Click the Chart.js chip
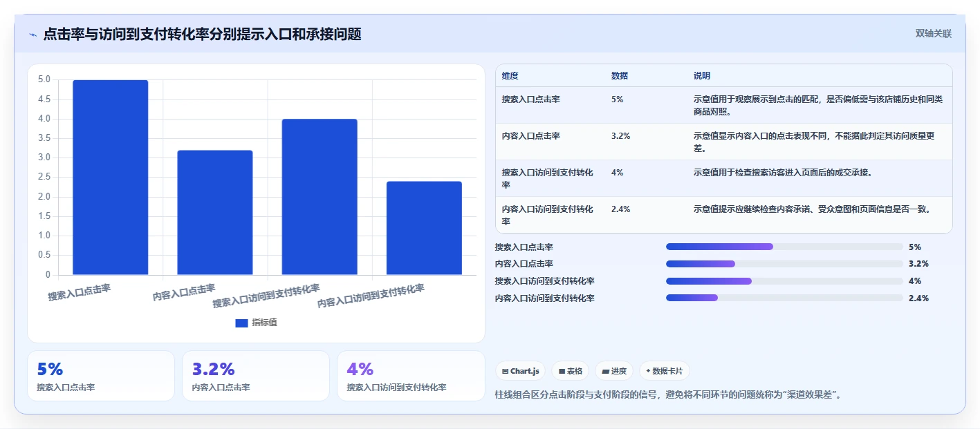980x429 pixels. point(520,371)
